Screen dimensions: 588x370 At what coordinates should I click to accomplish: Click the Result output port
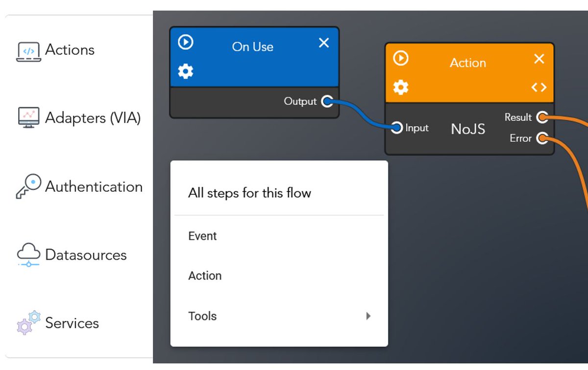pyautogui.click(x=542, y=117)
